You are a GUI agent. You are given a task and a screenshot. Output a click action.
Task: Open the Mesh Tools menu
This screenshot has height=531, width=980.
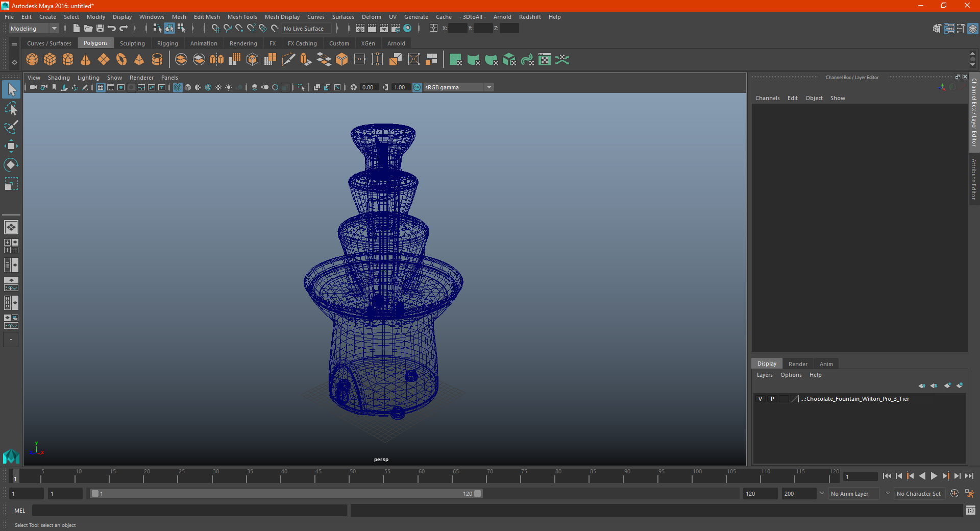tap(242, 17)
